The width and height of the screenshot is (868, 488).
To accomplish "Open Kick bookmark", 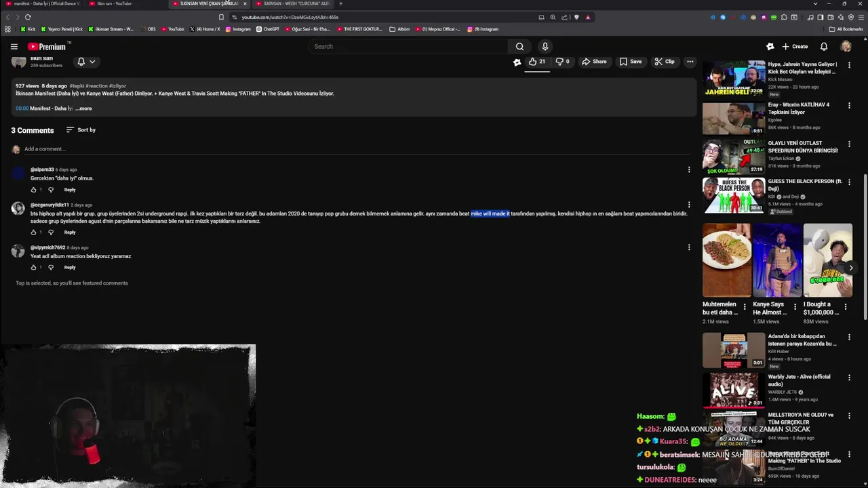I will coord(28,29).
